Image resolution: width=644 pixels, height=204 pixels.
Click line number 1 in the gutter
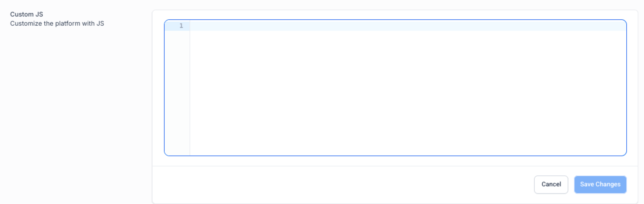pos(181,26)
